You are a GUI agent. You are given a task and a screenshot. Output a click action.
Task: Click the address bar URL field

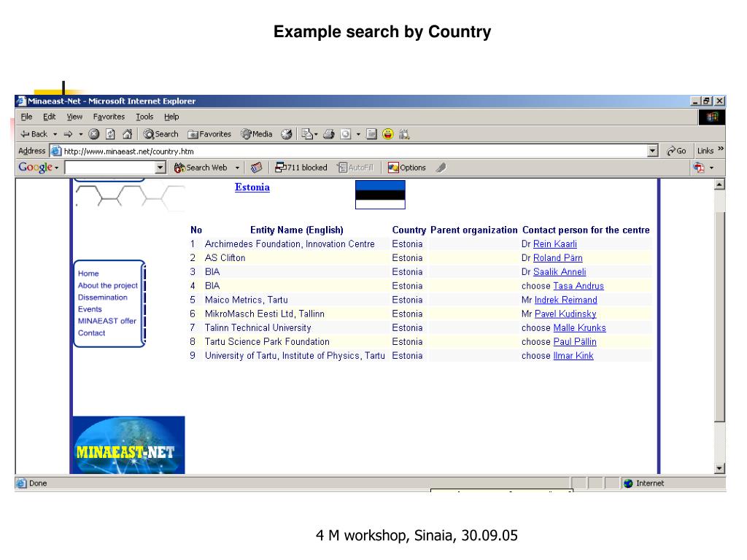[x=349, y=152]
